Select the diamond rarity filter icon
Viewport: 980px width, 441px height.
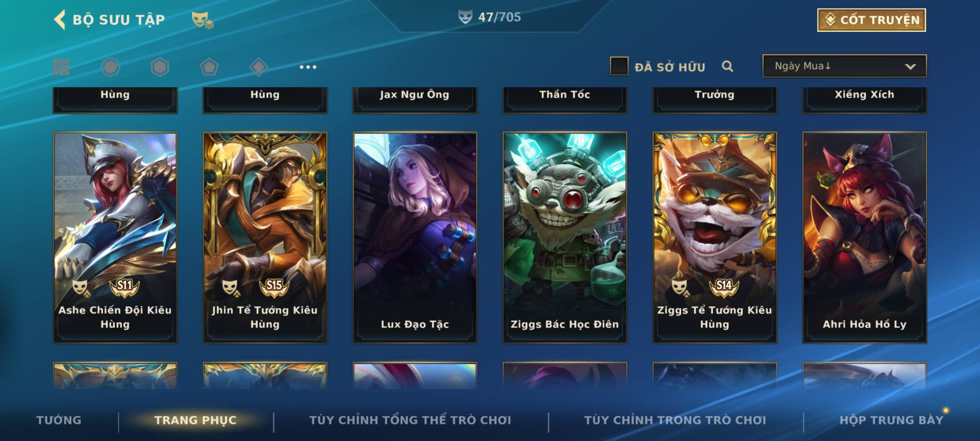pyautogui.click(x=258, y=67)
